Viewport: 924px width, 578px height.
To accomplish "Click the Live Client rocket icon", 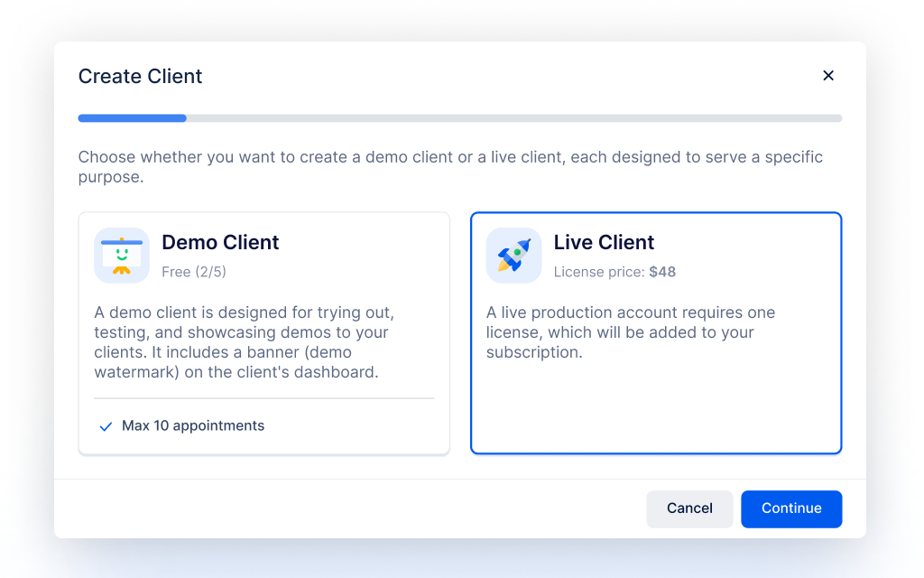I will pos(513,256).
